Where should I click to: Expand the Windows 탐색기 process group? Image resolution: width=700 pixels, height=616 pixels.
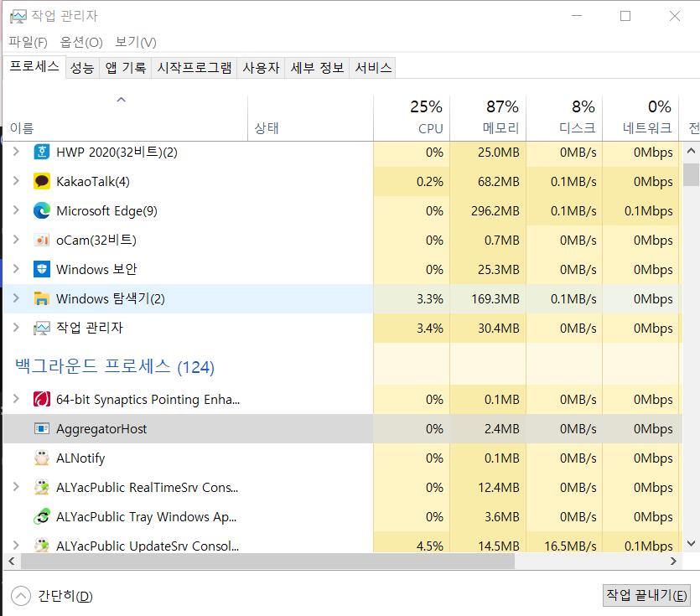point(16,298)
